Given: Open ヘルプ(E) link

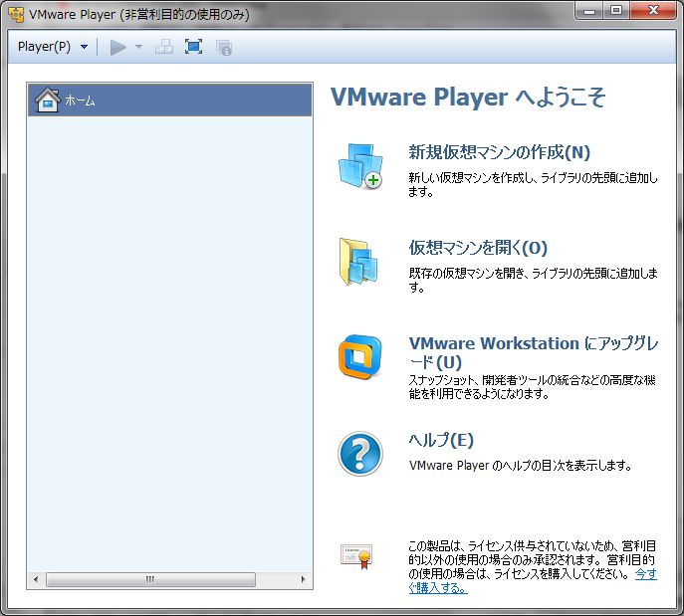Looking at the screenshot, I should [x=441, y=440].
